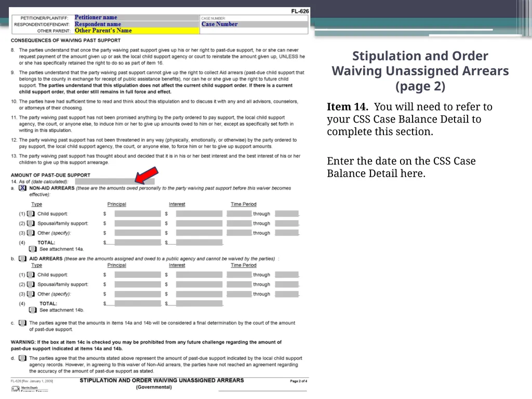The height and width of the screenshot is (399, 532).
Task: Click the slide title 'Stipulation and Order'
Action: pyautogui.click(x=420, y=56)
